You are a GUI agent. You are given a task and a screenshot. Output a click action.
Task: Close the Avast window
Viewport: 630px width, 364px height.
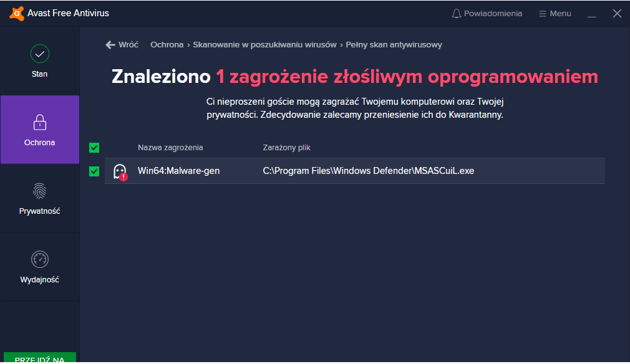tap(617, 14)
